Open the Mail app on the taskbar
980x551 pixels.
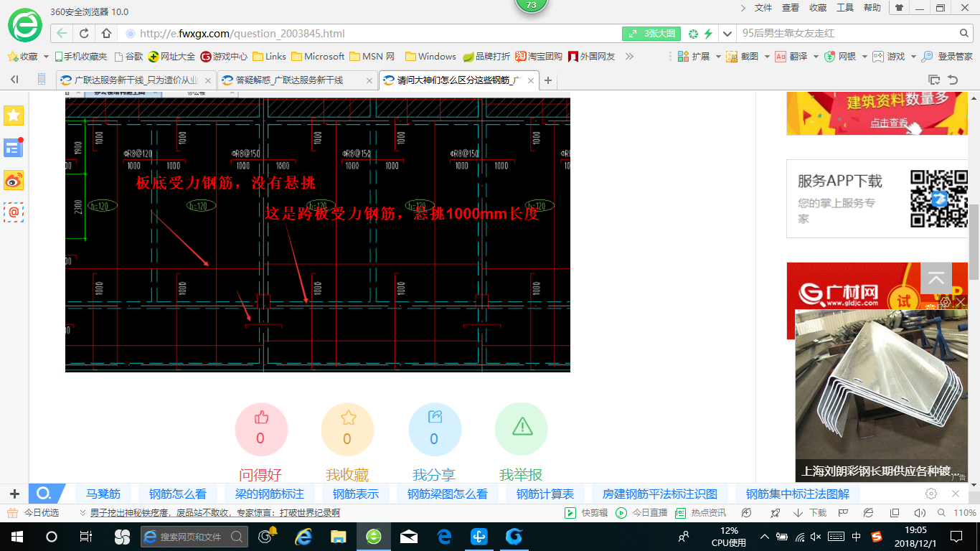pyautogui.click(x=409, y=536)
